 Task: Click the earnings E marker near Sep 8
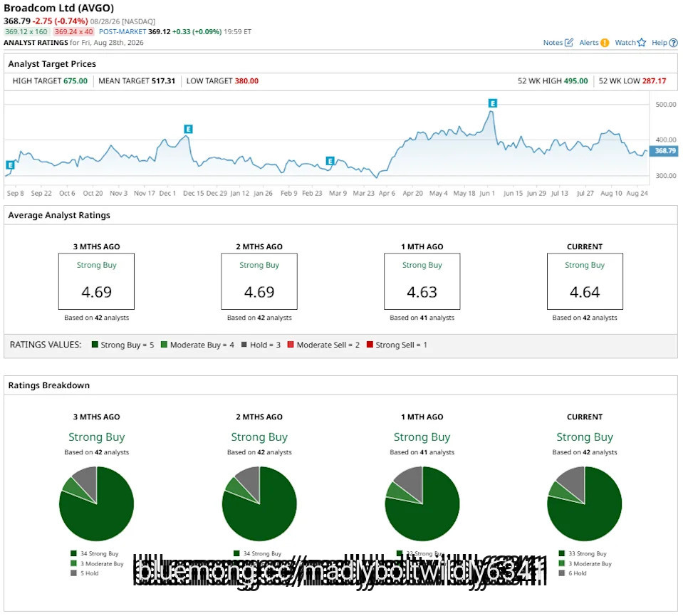coord(10,165)
